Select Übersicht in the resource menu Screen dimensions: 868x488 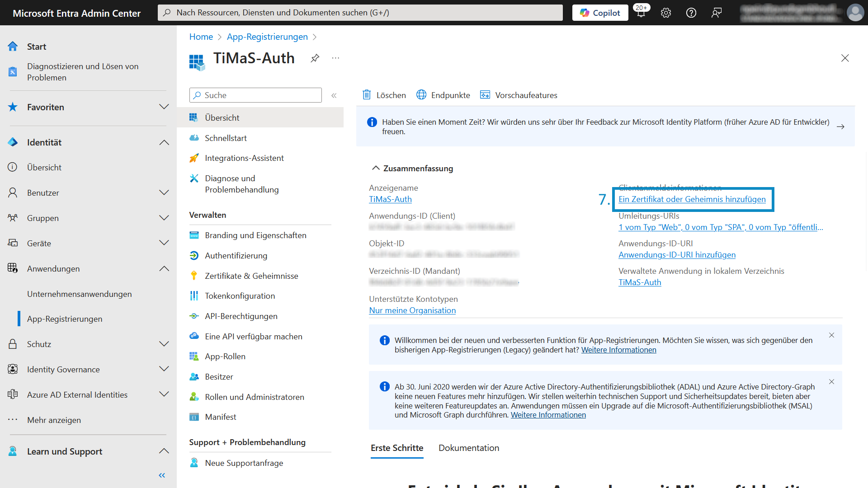(260, 117)
